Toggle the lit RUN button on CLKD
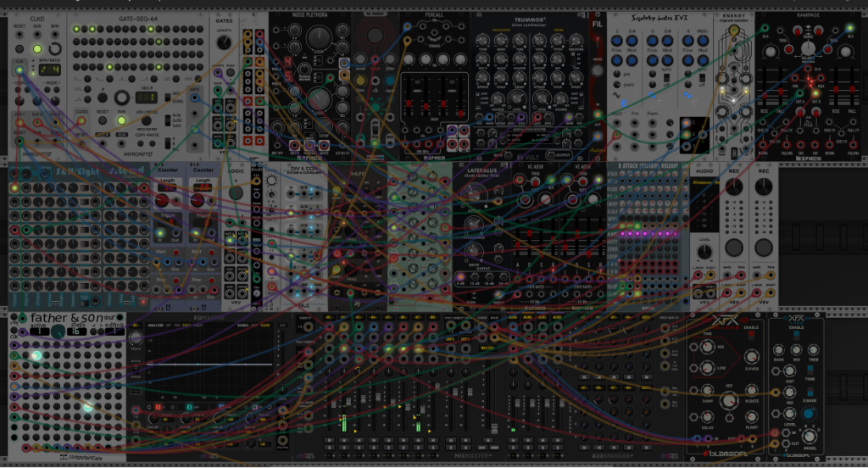Screen dimensions: 868x468 click(x=37, y=48)
